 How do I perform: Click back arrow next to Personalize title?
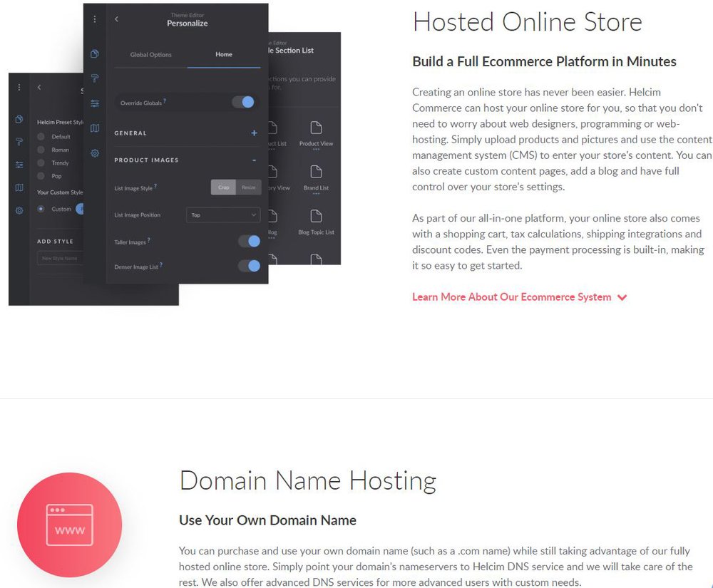(x=117, y=19)
